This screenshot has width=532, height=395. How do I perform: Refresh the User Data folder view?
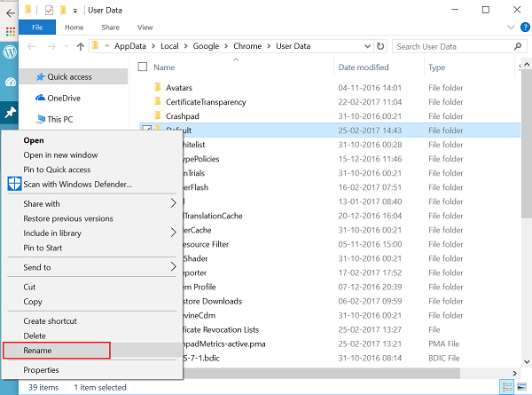pyautogui.click(x=380, y=46)
